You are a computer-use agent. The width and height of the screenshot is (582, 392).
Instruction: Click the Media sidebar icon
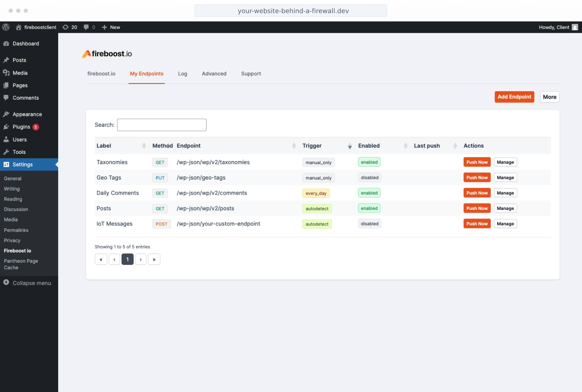6,73
